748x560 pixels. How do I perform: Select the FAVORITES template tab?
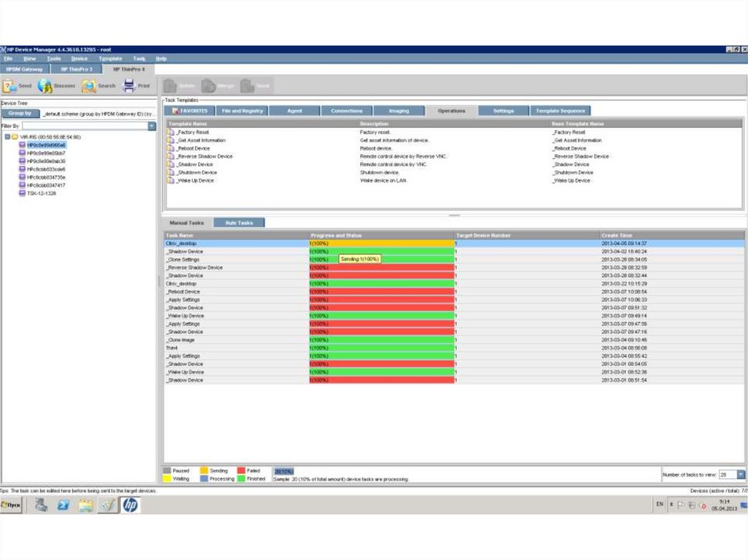click(190, 111)
